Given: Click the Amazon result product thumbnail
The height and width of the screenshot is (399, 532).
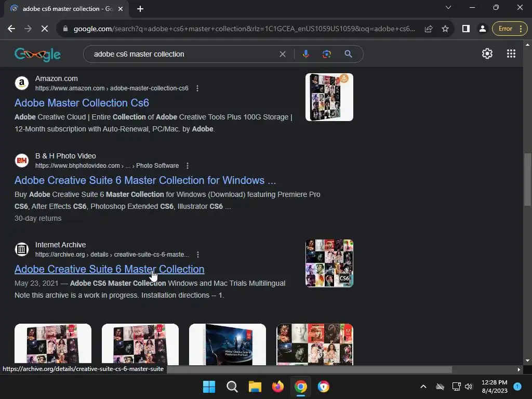Looking at the screenshot, I should [x=329, y=97].
